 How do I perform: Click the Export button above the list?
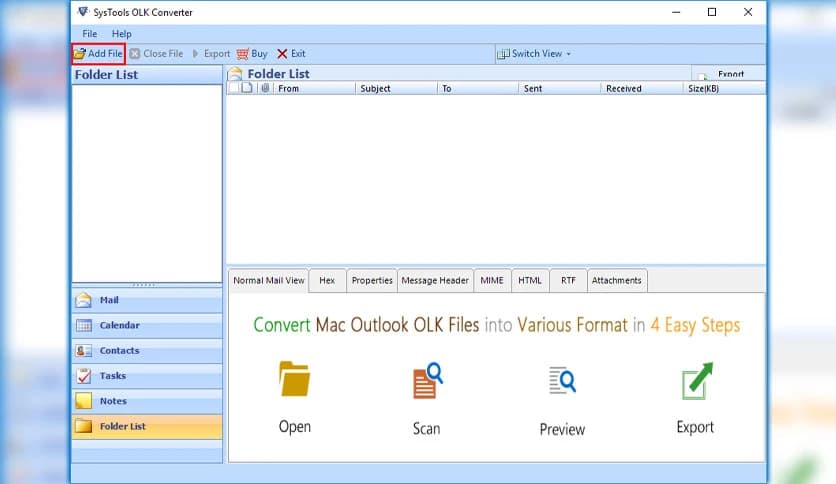click(728, 74)
